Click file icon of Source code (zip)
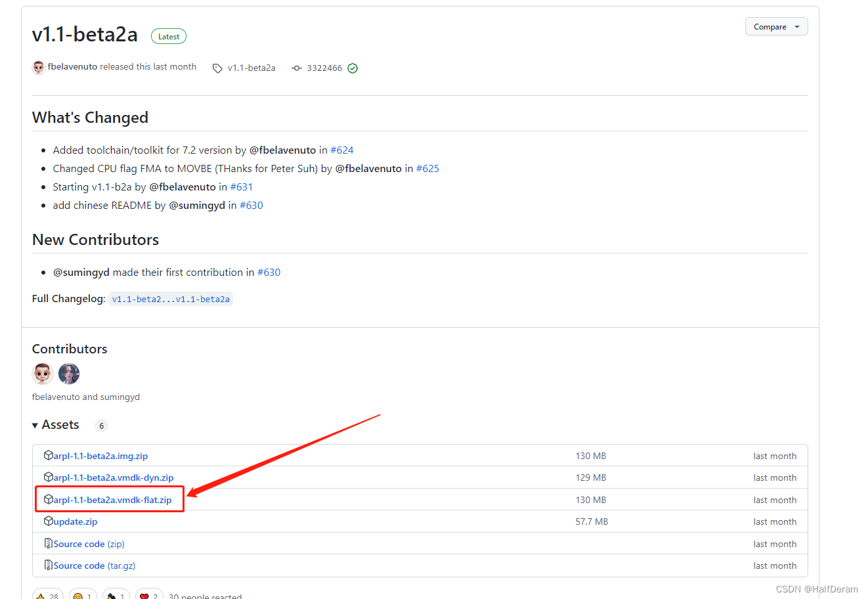The width and height of the screenshot is (868, 599). tap(49, 543)
